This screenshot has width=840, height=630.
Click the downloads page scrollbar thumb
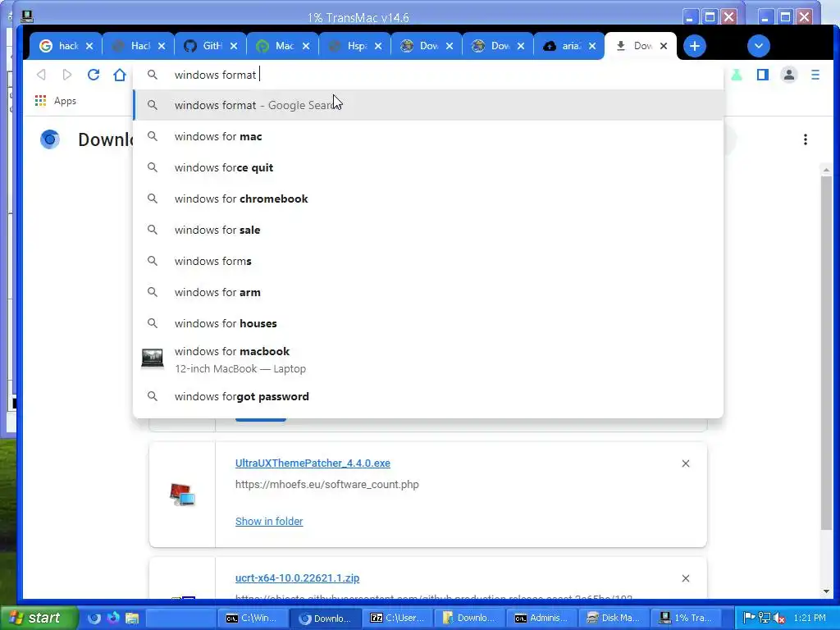[826, 351]
